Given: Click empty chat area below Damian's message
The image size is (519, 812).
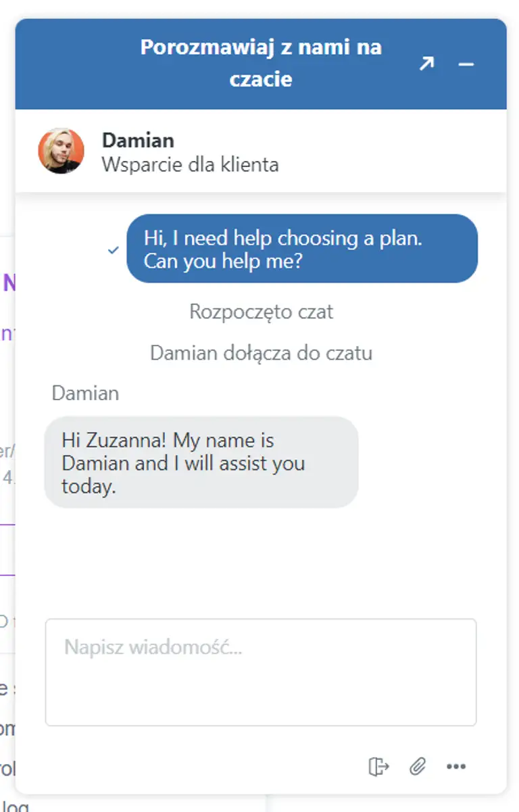Looking at the screenshot, I should pos(261,561).
